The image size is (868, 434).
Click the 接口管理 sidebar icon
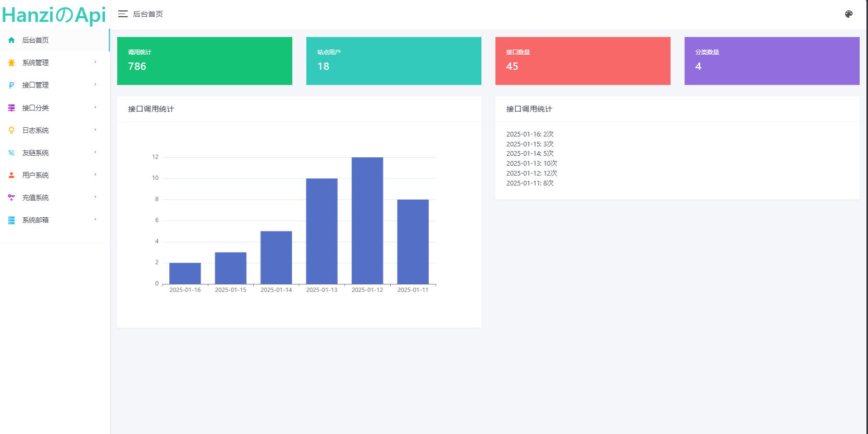tap(11, 85)
